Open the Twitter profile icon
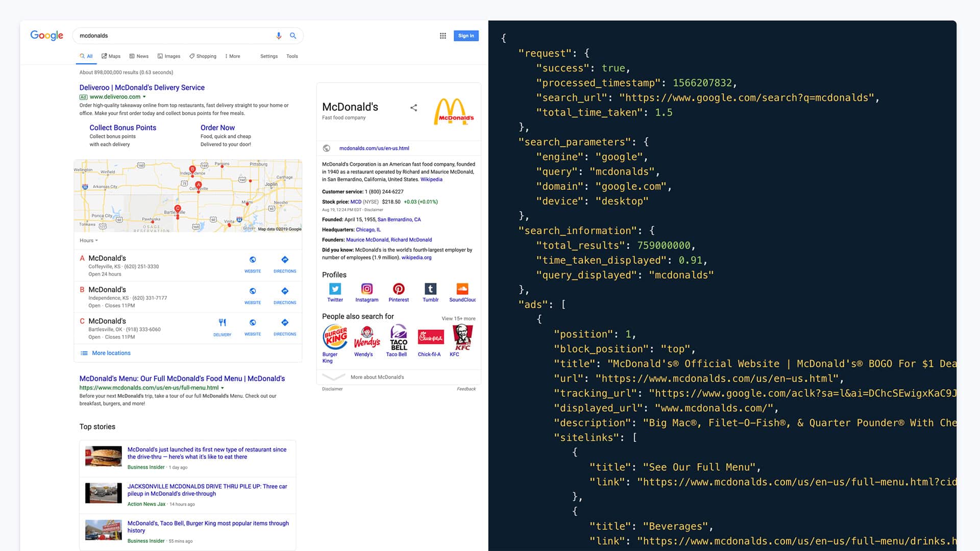980x551 pixels. (335, 289)
